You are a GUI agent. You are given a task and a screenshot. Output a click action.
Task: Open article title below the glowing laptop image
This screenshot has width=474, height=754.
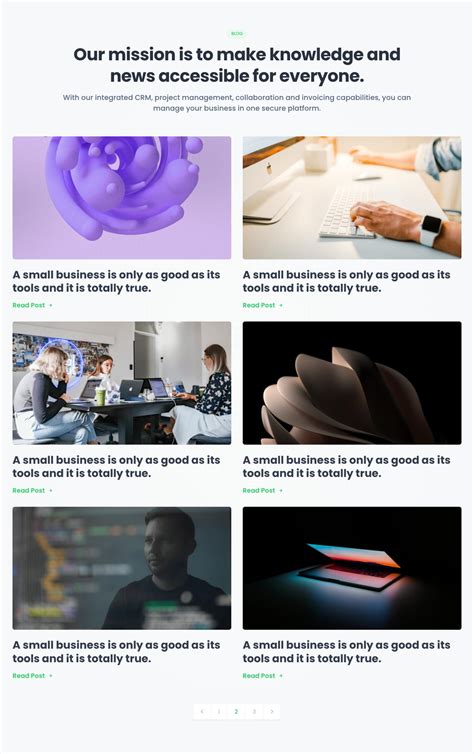coord(347,652)
